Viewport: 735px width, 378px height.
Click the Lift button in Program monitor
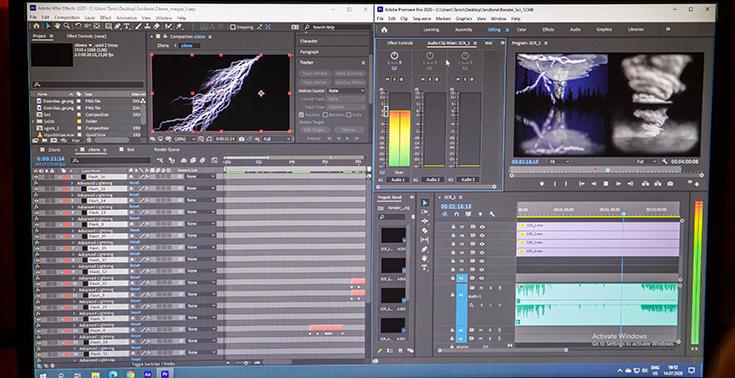[x=645, y=184]
